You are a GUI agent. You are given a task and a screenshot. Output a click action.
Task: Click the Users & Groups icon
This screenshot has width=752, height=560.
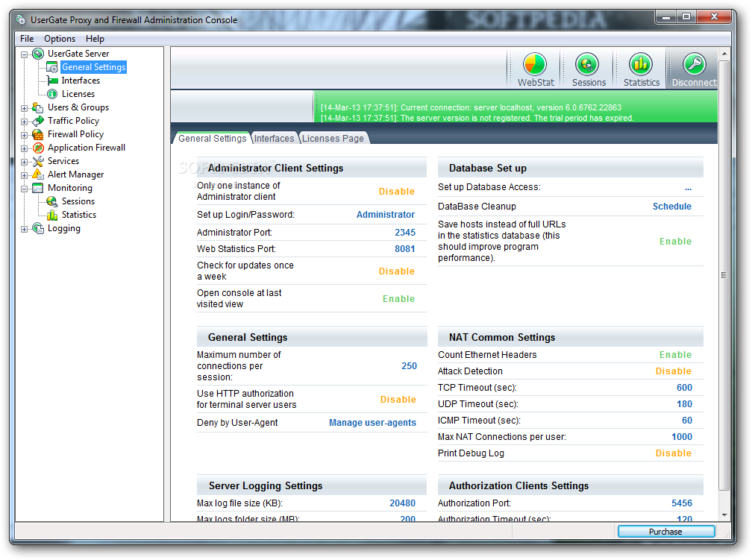38,107
